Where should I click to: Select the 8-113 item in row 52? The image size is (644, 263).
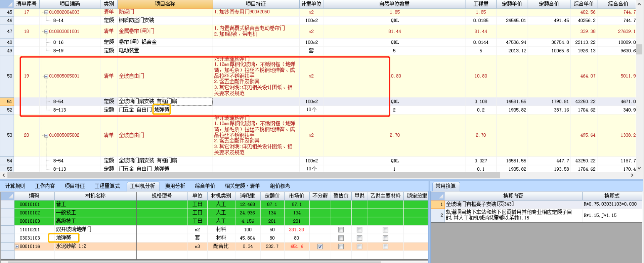coord(59,110)
